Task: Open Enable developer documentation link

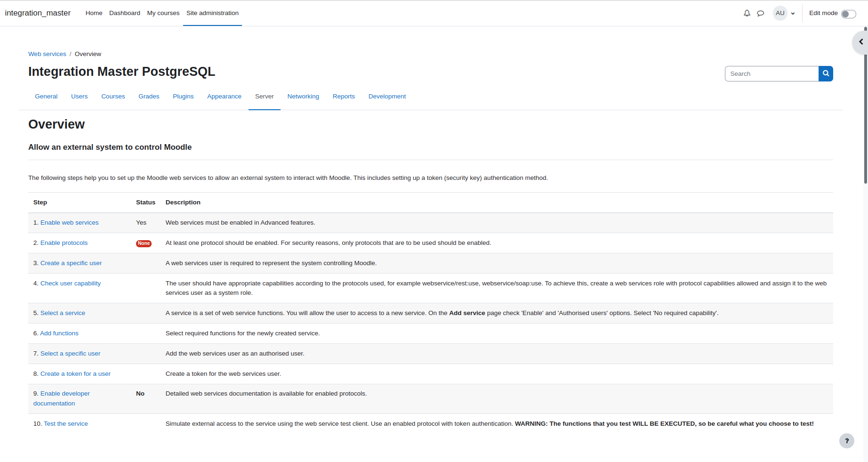Action: pyautogui.click(x=61, y=398)
